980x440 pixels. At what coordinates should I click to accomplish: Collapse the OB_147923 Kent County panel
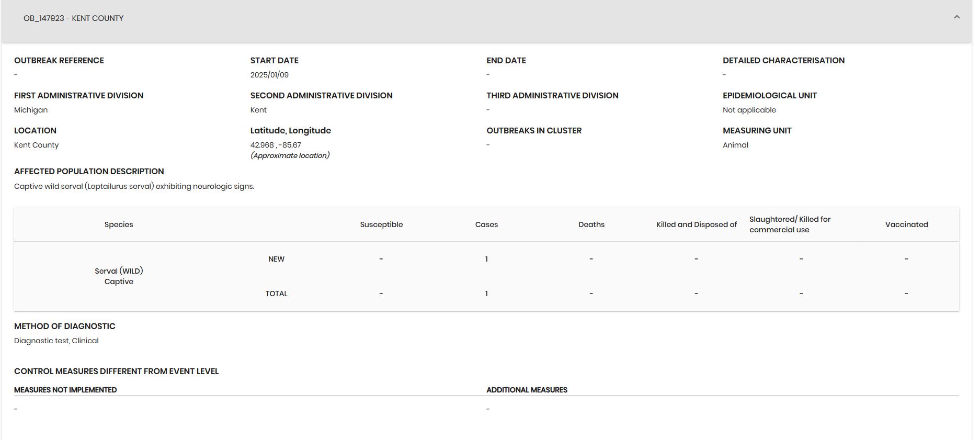coord(956,17)
